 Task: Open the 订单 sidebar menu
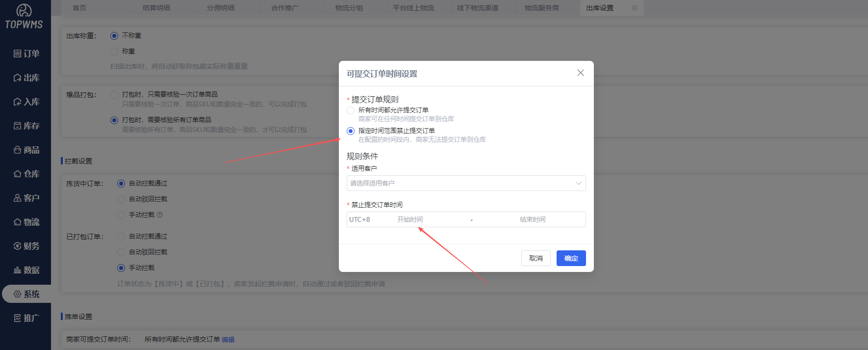[26, 54]
